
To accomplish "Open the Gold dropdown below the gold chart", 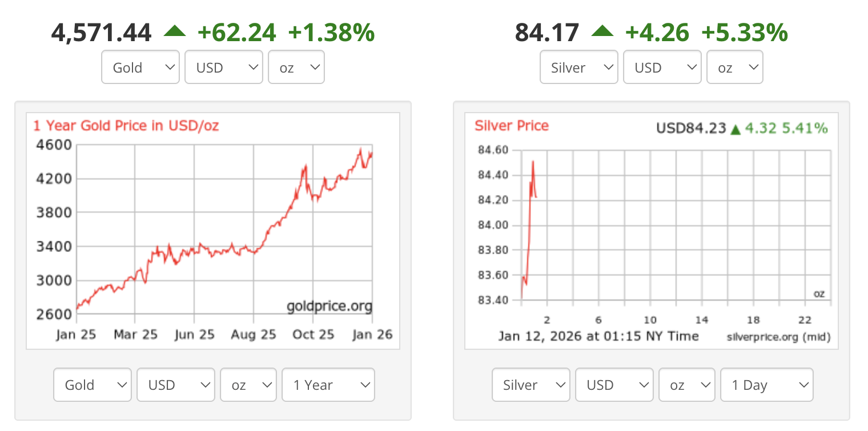I will pos(92,385).
